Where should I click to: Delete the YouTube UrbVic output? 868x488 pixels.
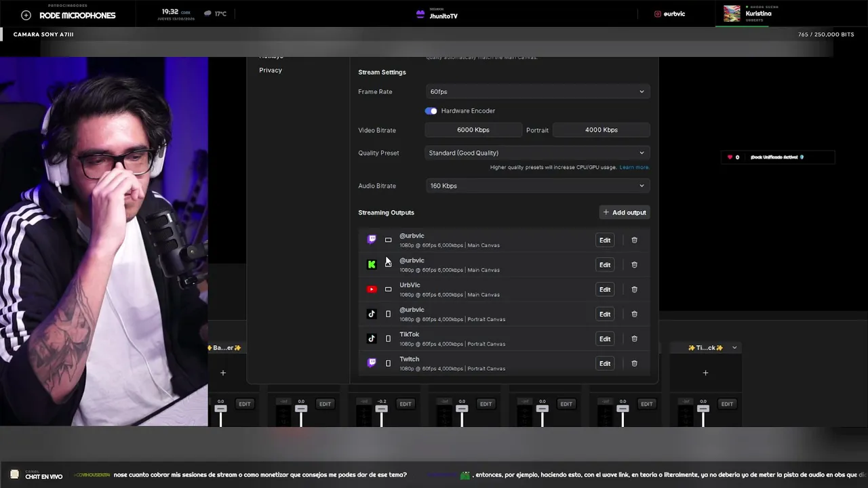(x=635, y=289)
